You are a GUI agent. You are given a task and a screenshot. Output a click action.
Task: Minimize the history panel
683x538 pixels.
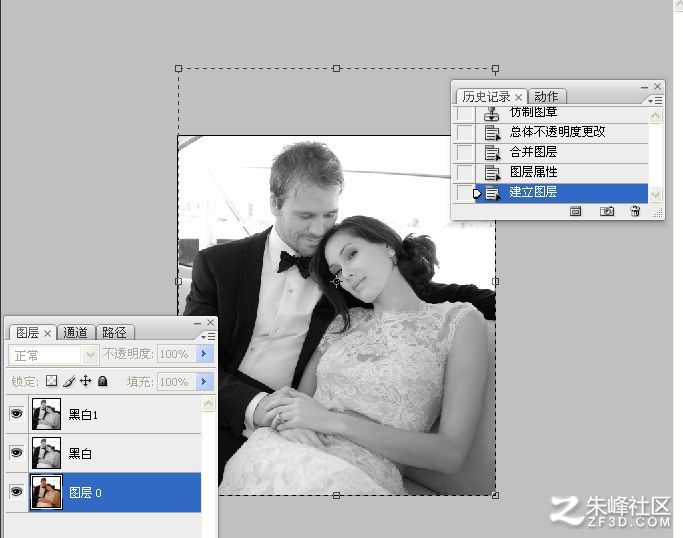point(644,88)
